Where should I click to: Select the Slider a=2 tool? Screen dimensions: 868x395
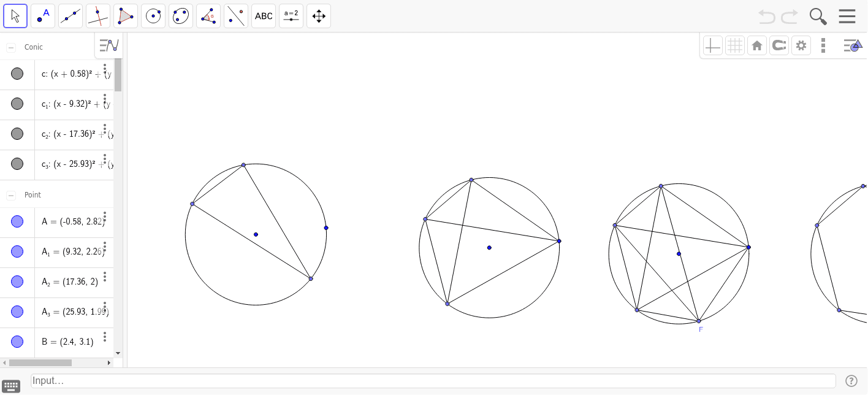point(291,16)
